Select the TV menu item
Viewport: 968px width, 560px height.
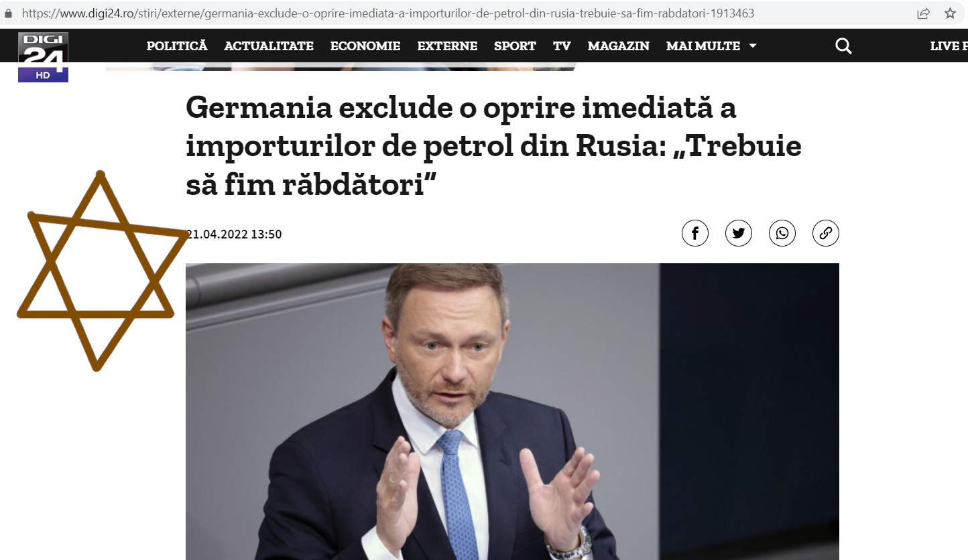pyautogui.click(x=562, y=46)
